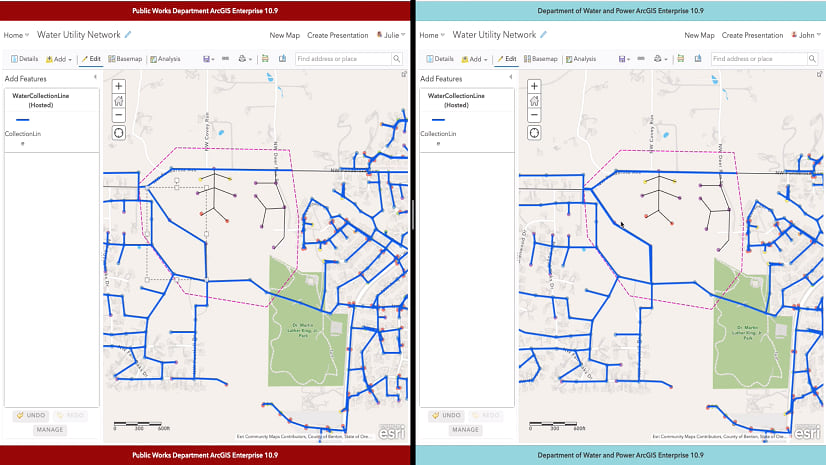Select WaterCollectionLine (Hosted) heading in Julie's panel

[x=41, y=100]
